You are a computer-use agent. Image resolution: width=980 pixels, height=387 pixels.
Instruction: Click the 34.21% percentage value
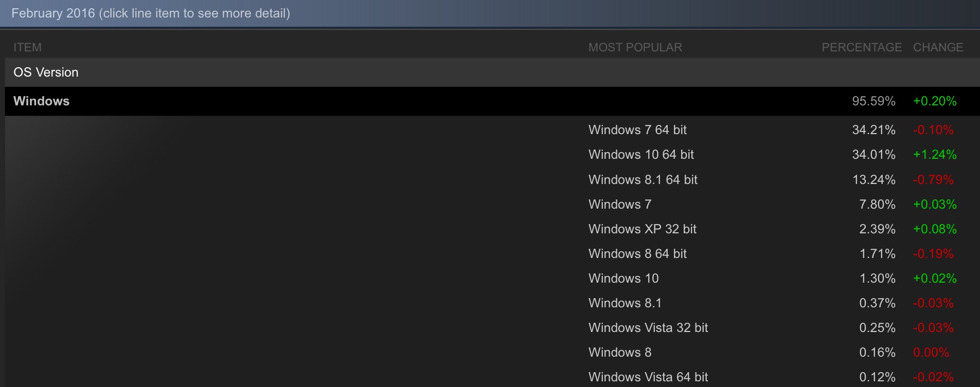coord(874,130)
